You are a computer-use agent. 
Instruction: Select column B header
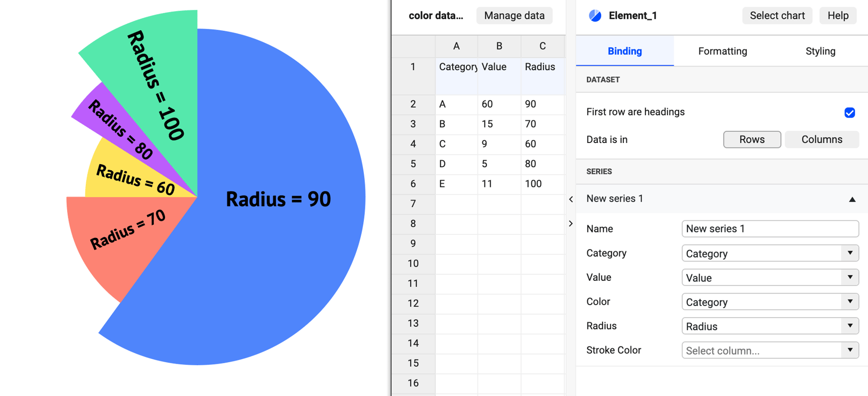click(x=499, y=46)
